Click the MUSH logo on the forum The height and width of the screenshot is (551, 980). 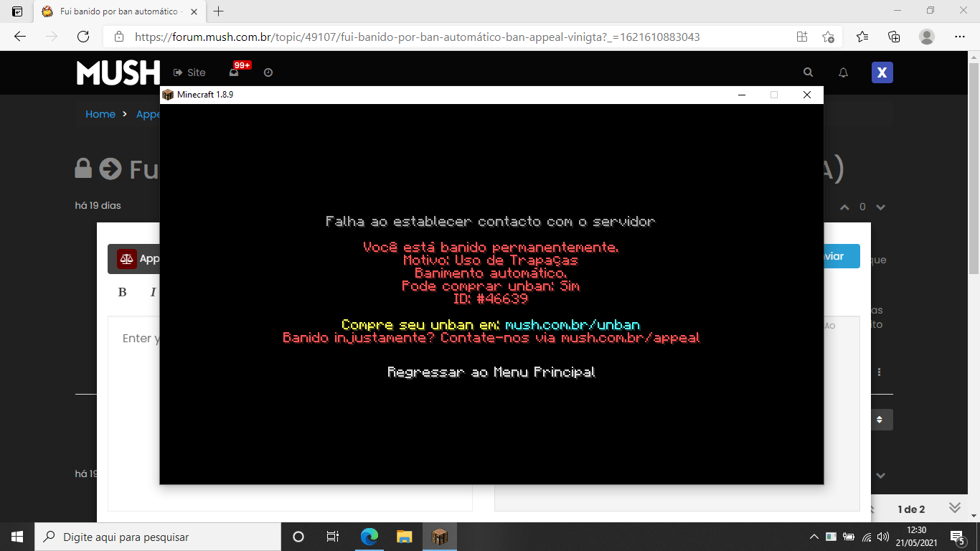(x=118, y=72)
